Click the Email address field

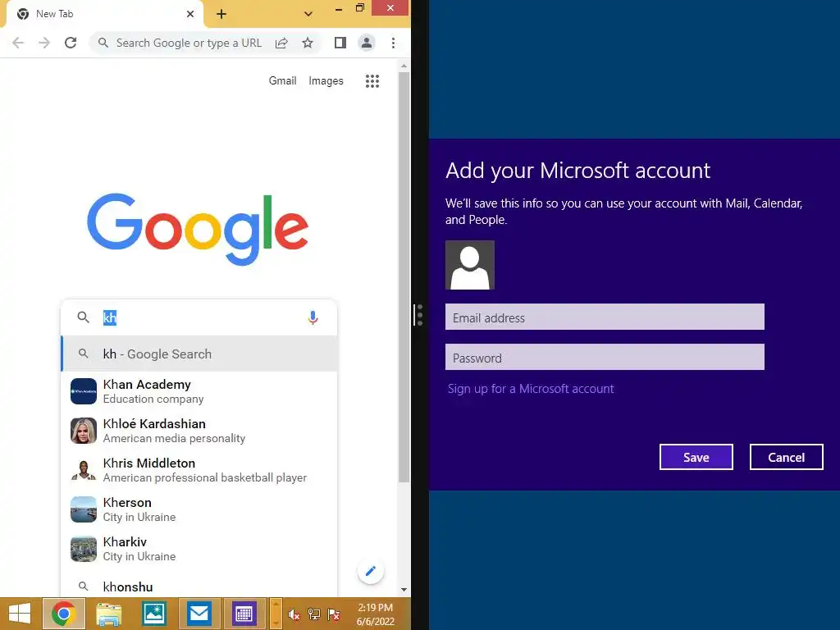click(x=605, y=317)
